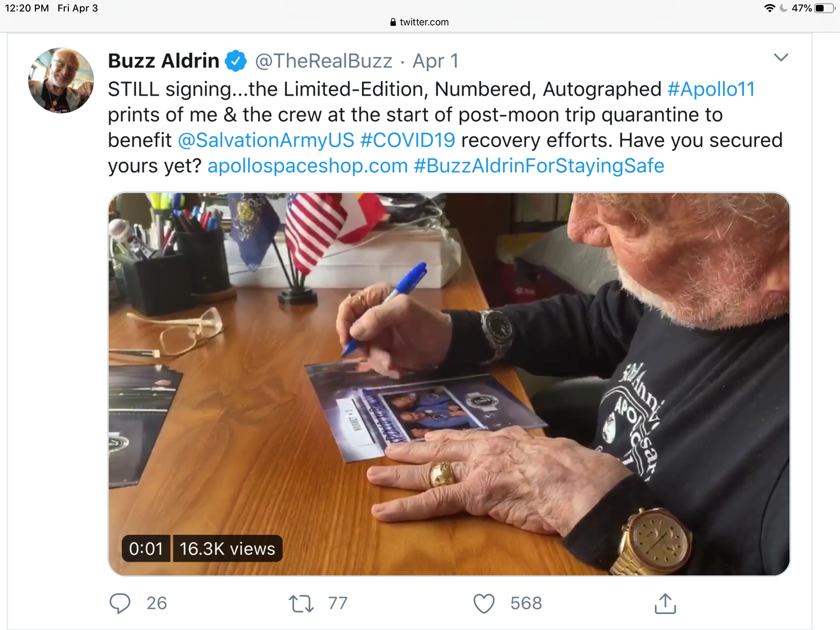Viewport: 840px width, 630px height.
Task: Tap the padlock icon in address bar
Action: 393,22
